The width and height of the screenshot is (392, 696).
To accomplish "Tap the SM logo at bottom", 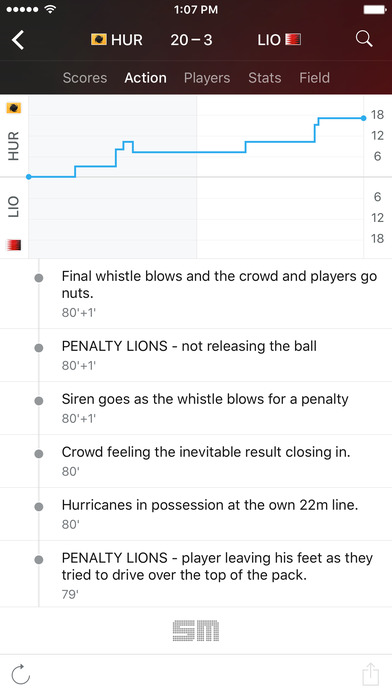I will (x=196, y=631).
